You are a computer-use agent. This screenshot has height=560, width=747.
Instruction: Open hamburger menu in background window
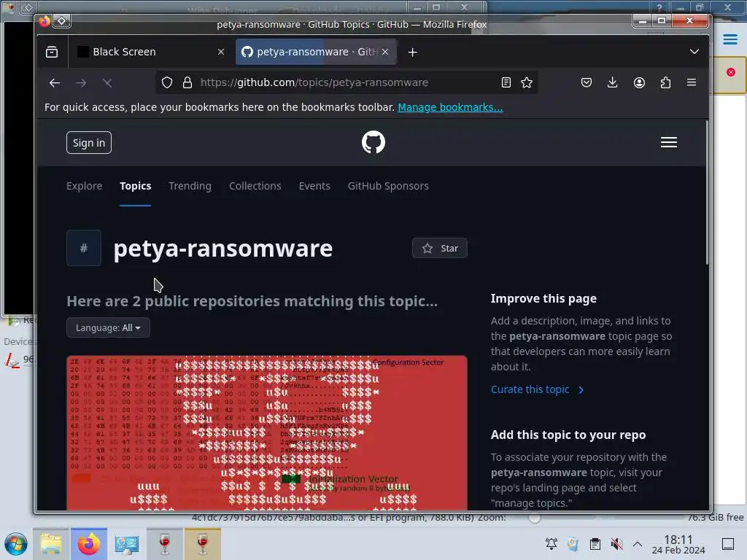click(x=729, y=39)
